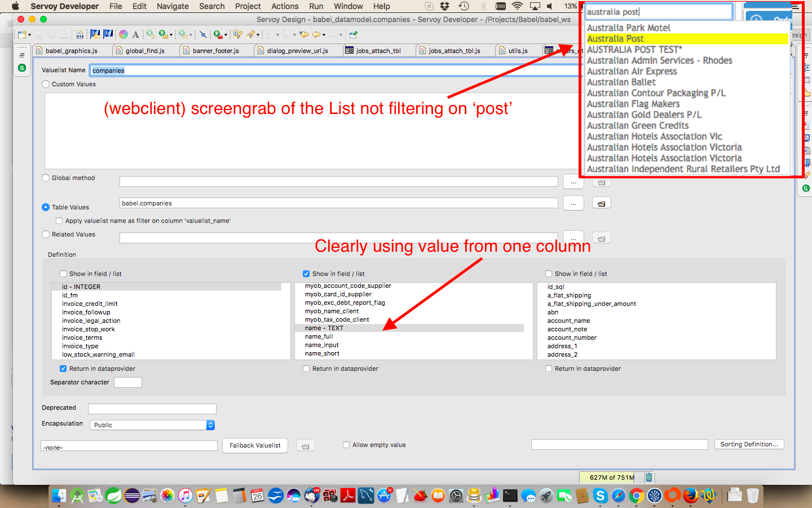
Task: Open the New wizard toolbar icon
Action: pyautogui.click(x=21, y=34)
